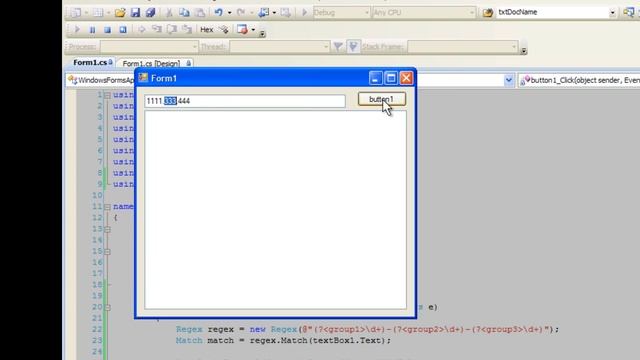Click the Stop Debugging square icon
Viewport: 640px width, 360px height.
(107, 29)
